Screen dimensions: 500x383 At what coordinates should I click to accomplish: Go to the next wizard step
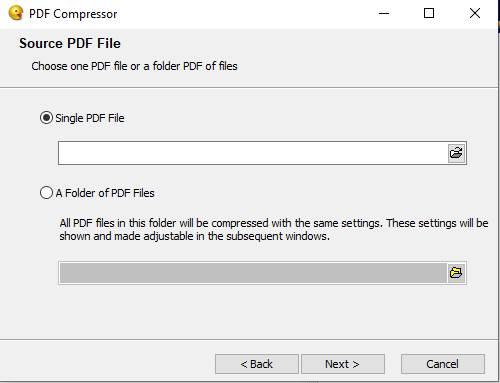point(343,364)
